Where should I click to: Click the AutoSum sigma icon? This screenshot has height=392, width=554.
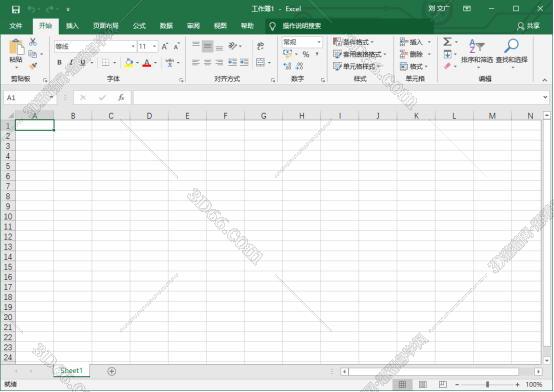coord(447,42)
